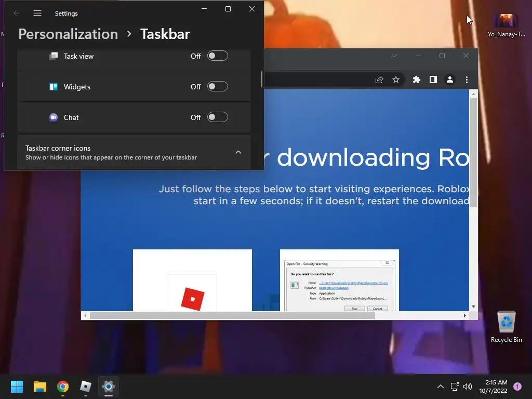Image resolution: width=532 pixels, height=399 pixels.
Task: Open the volume speaker tray icon
Action: pos(468,387)
